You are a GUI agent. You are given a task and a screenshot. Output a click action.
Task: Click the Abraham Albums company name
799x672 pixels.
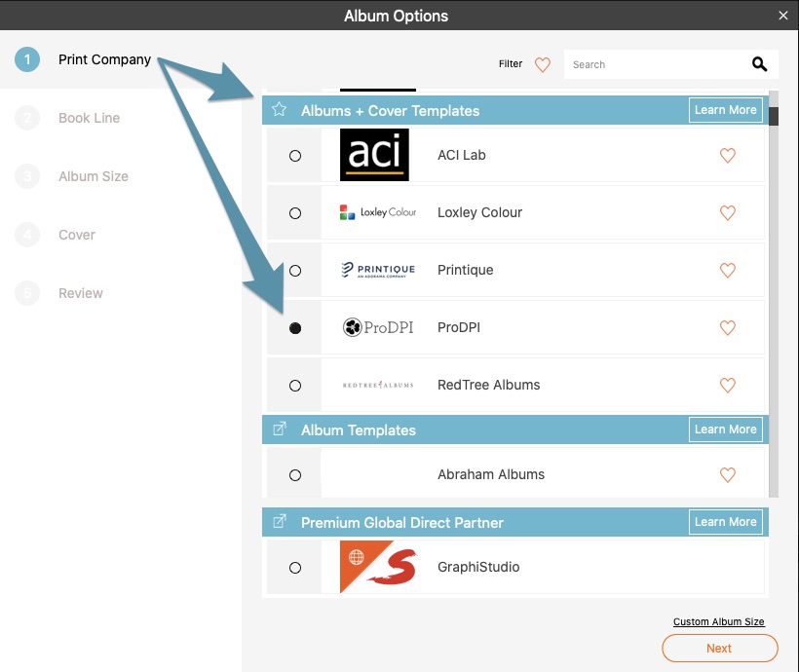(x=491, y=474)
